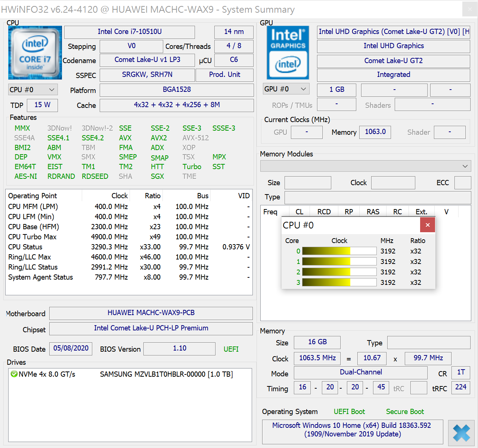The image size is (478, 448).
Task: Click the AVX2 feature flag
Action: click(159, 138)
